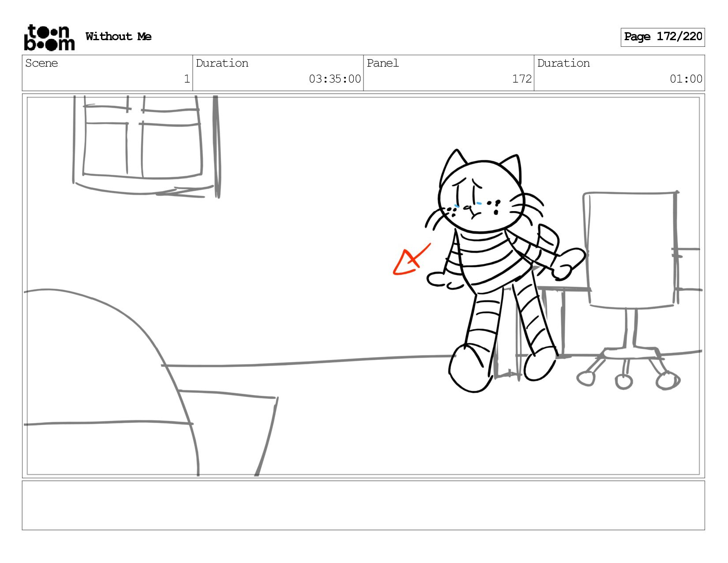Click the Toon Boom logo

click(49, 38)
